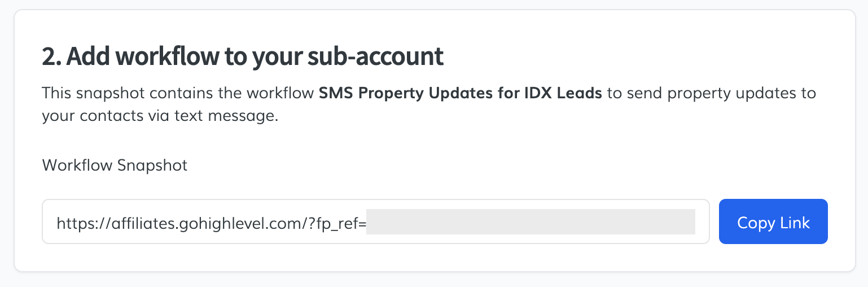Click the word "Snapshot" in the field label
The image size is (868, 287).
tap(152, 166)
